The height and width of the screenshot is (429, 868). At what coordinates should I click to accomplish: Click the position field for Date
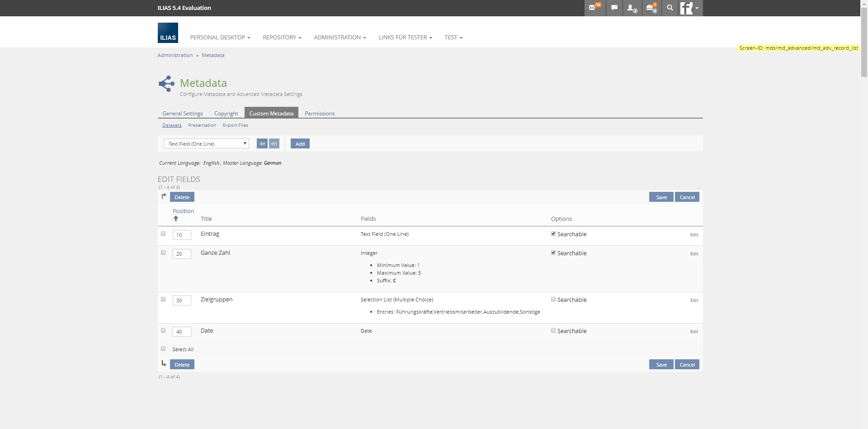tap(182, 332)
